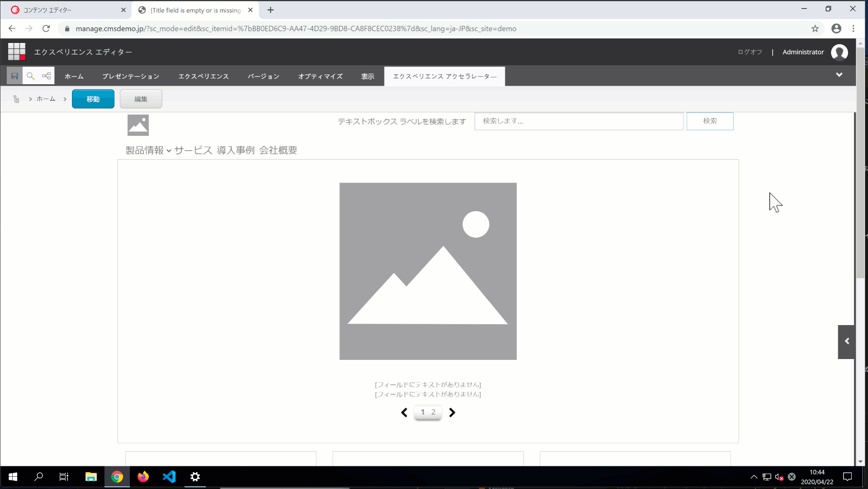Switch to the オプティマイズ ribbon tab
This screenshot has height=489, width=868.
point(320,77)
